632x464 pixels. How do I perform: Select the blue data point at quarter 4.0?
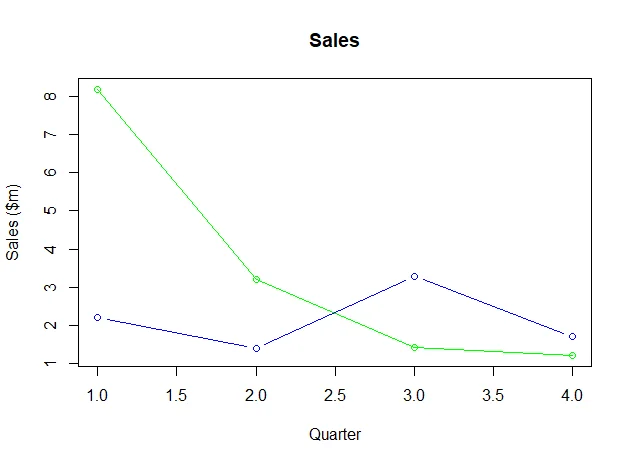point(572,336)
